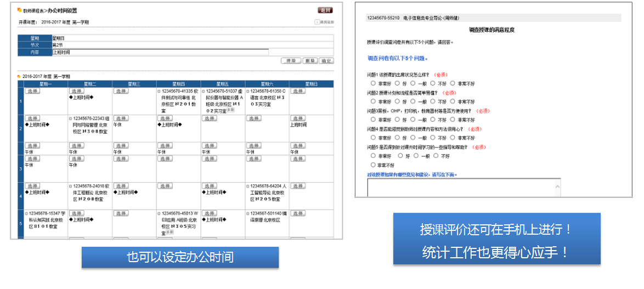
Task: Click the small icon before course 12345678-61358
Action: (248, 91)
